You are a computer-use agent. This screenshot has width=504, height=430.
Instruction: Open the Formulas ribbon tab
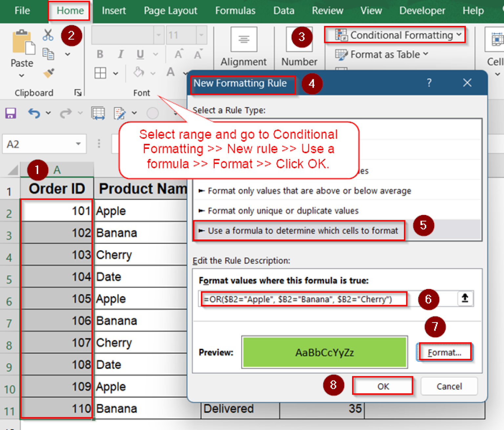click(x=235, y=11)
